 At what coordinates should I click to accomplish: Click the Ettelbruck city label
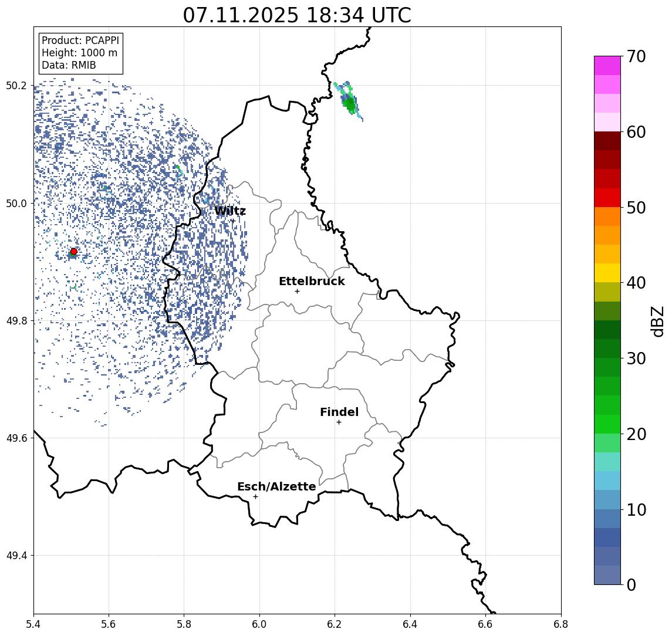click(312, 281)
